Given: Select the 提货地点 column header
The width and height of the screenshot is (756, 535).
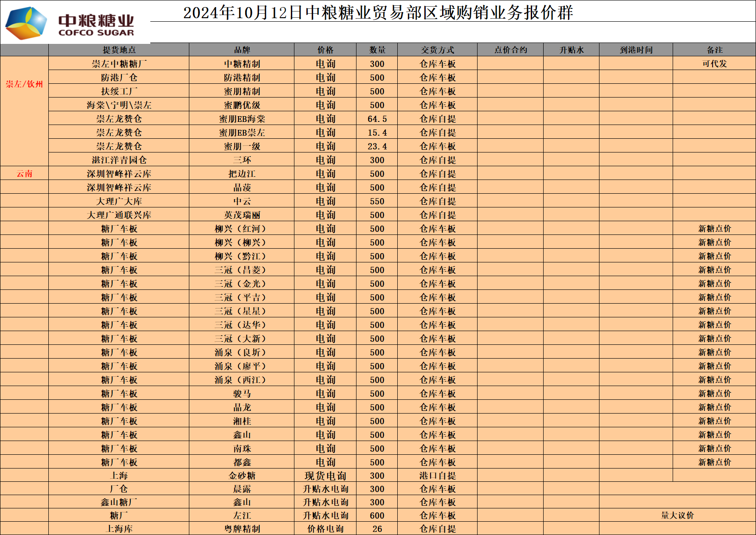Looking at the screenshot, I should [x=119, y=50].
